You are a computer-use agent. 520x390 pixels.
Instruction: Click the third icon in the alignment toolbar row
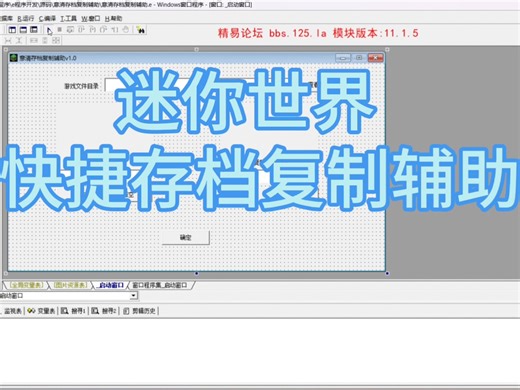[34, 41]
